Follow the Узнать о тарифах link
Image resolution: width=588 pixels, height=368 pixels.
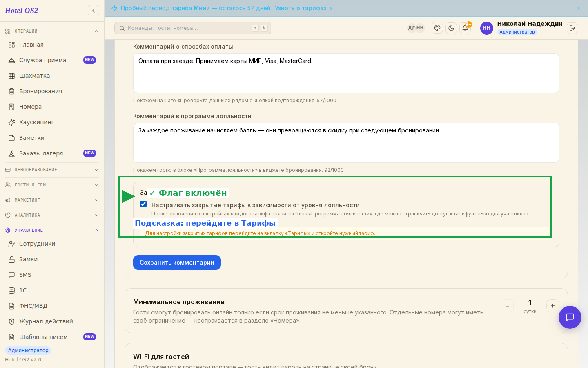pyautogui.click(x=301, y=8)
